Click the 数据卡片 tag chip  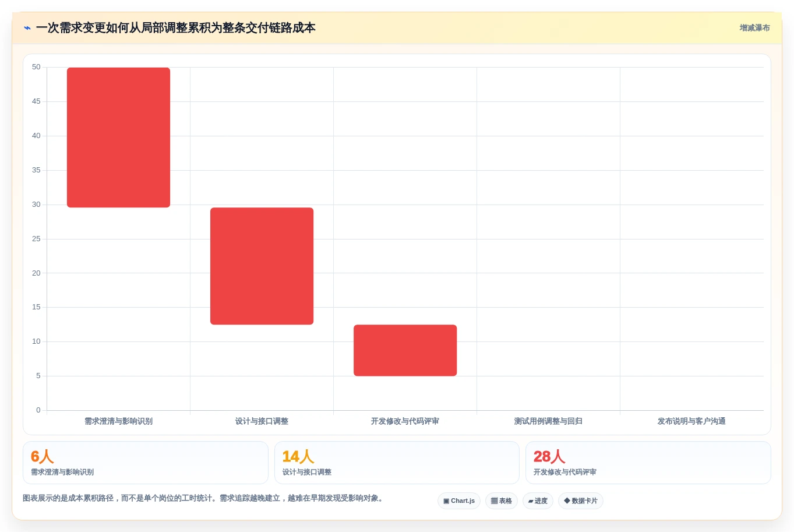click(581, 501)
